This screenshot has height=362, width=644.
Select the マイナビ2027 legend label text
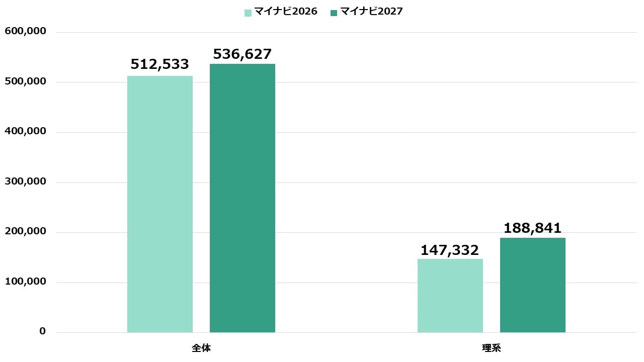(371, 12)
